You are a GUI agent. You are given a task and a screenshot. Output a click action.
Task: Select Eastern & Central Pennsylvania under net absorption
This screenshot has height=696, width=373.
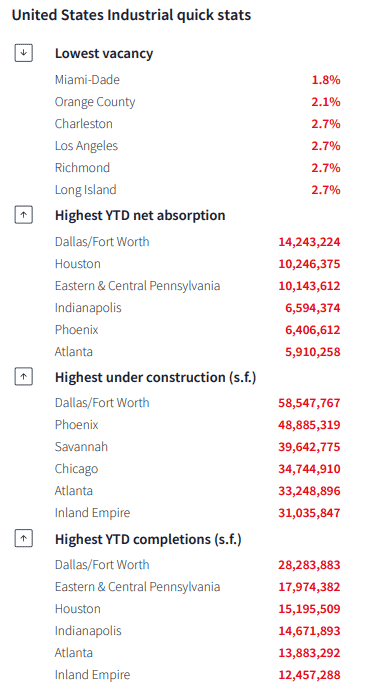pyautogui.click(x=138, y=285)
